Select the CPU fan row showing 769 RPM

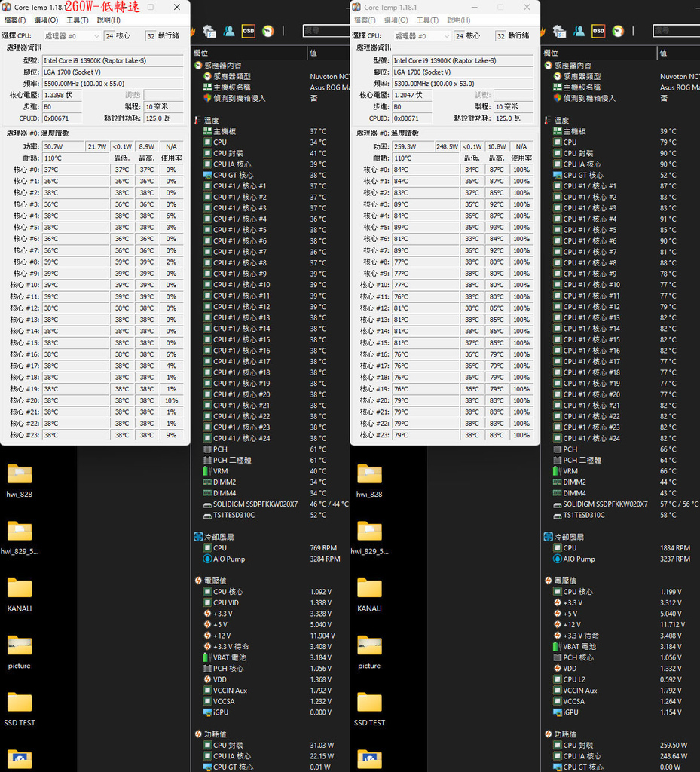271,548
